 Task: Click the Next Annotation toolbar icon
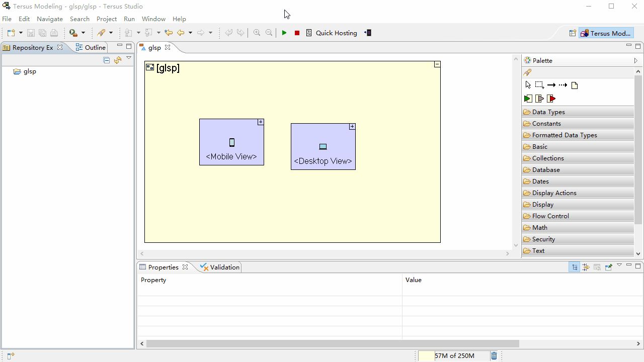coord(128,33)
